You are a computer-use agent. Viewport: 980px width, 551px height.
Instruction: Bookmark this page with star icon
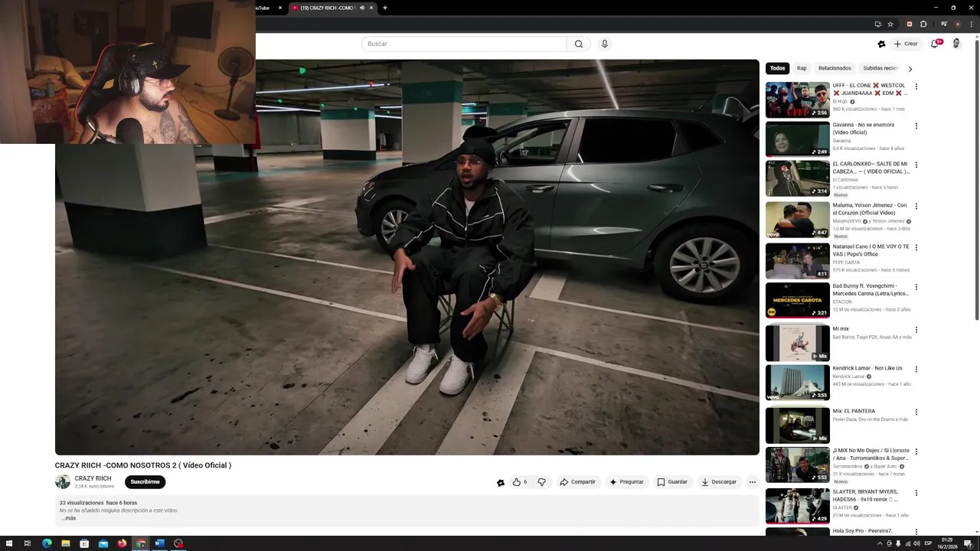click(890, 24)
